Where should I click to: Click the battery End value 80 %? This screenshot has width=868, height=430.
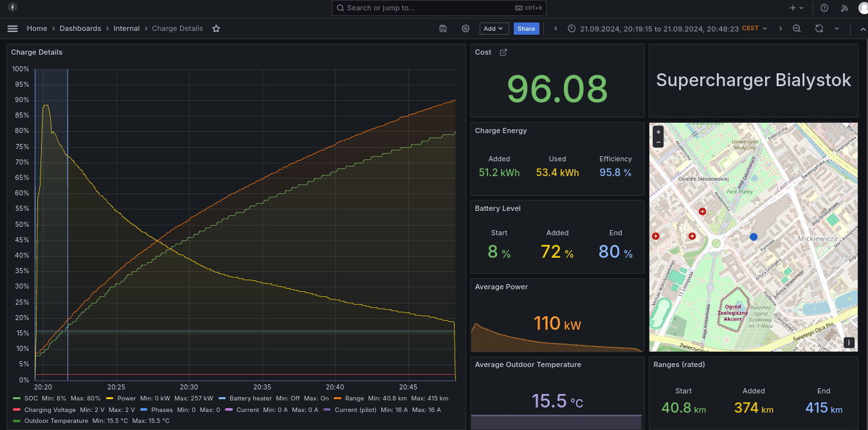point(615,251)
